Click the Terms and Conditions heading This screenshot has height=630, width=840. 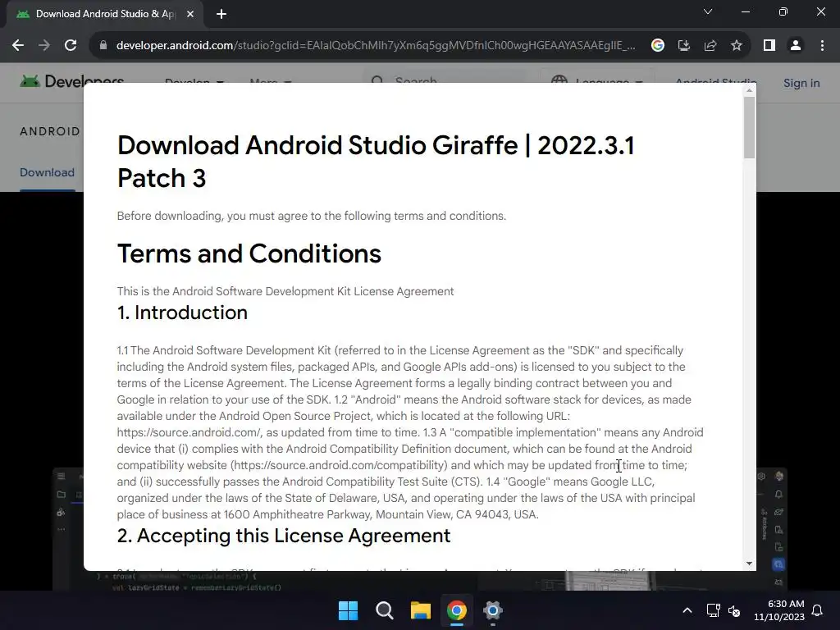click(249, 253)
